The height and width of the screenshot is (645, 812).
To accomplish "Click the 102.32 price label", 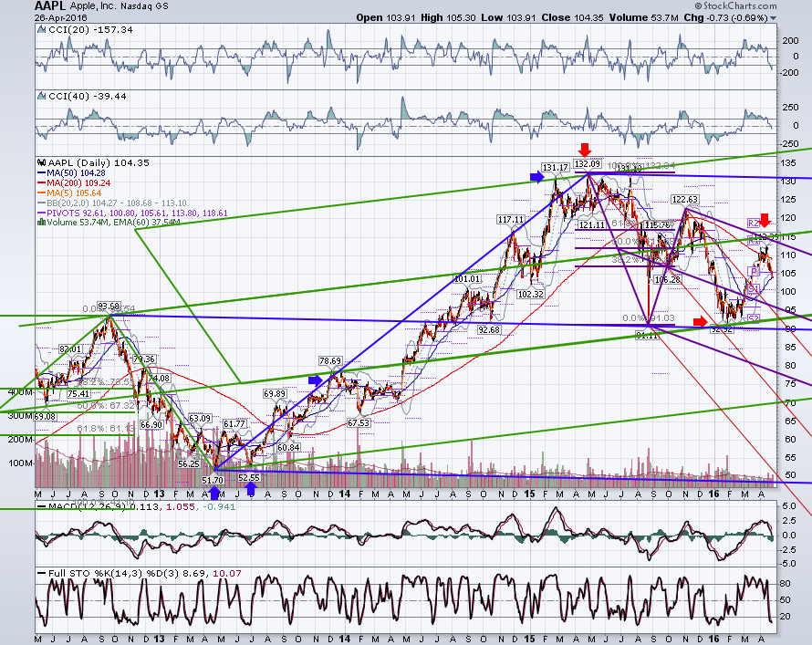I will tap(530, 294).
